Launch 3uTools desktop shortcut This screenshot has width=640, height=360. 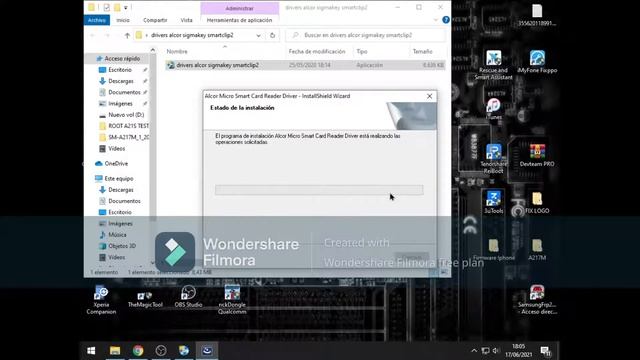[493, 202]
